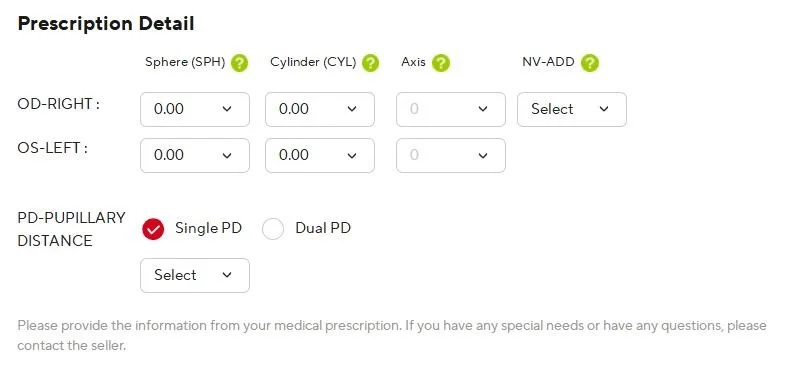Select the Dual PD radio option
The width and height of the screenshot is (800, 370).
click(x=273, y=229)
